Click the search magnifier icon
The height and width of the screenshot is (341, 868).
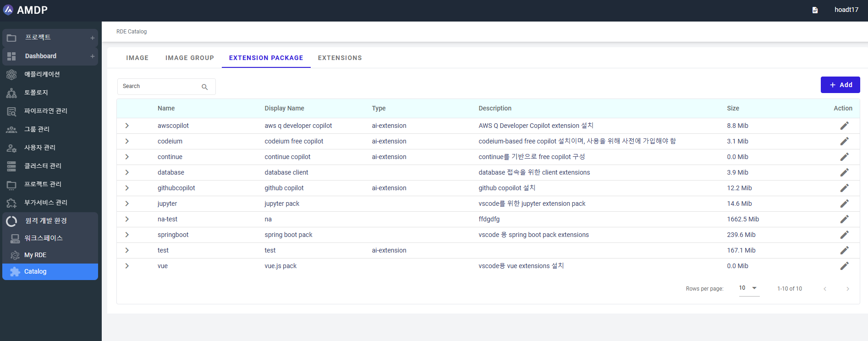[x=205, y=87]
